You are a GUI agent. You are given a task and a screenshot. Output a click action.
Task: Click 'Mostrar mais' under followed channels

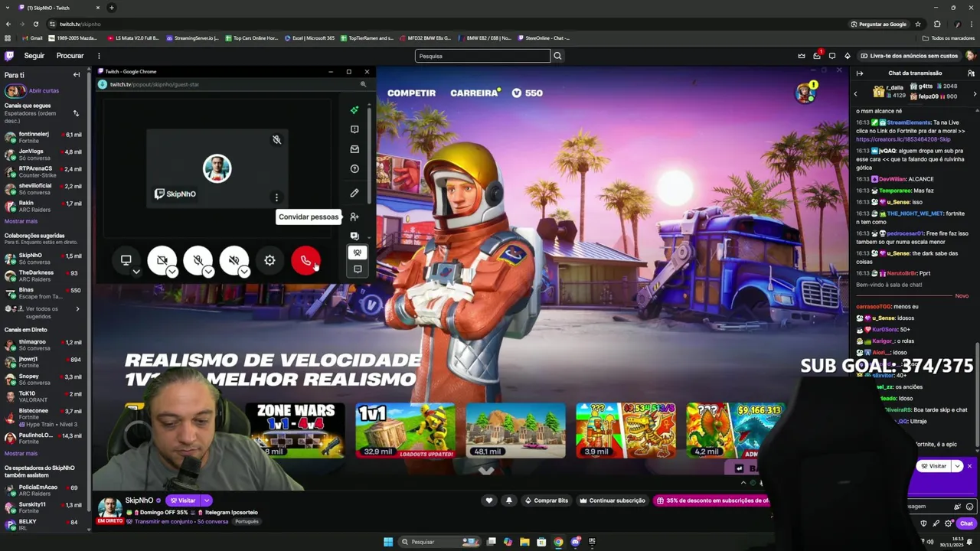(x=21, y=221)
